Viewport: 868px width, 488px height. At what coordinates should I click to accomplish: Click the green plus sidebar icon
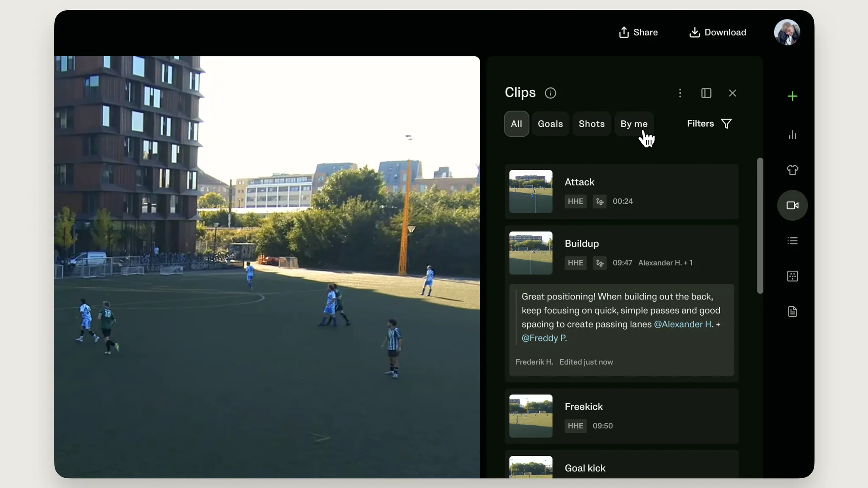792,96
